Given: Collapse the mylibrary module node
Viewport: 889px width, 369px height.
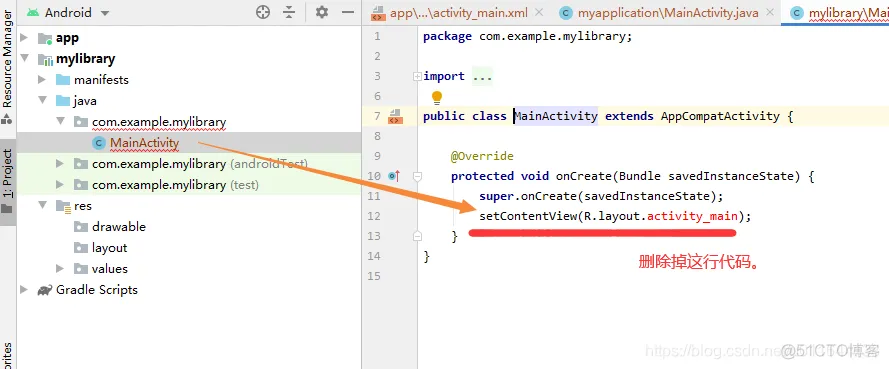Looking at the screenshot, I should 24,58.
